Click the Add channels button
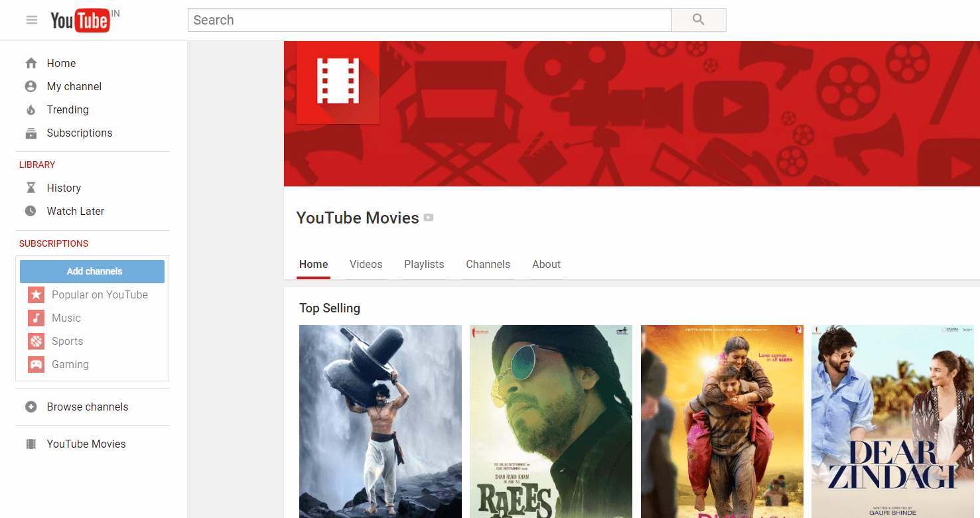Image resolution: width=980 pixels, height=518 pixels. (92, 271)
